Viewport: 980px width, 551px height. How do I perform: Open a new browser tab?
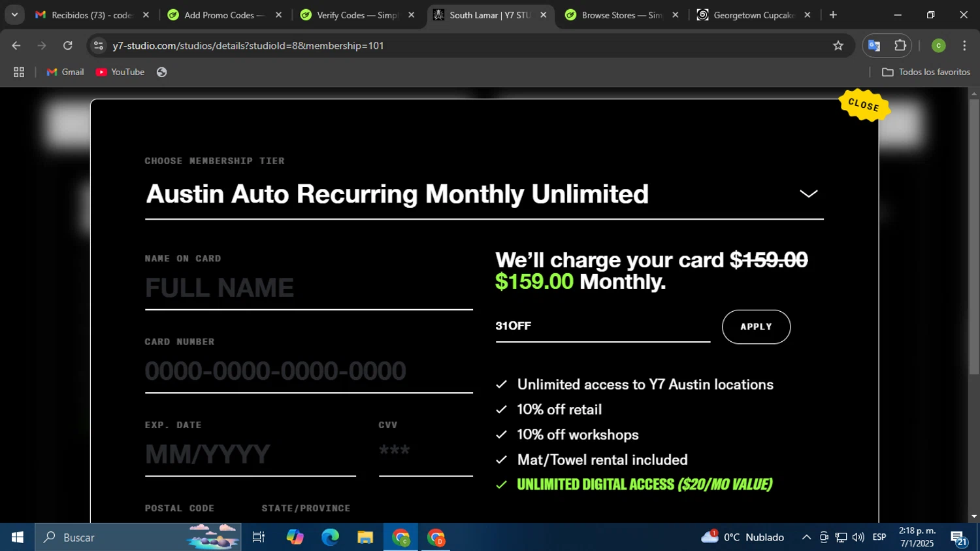833,15
